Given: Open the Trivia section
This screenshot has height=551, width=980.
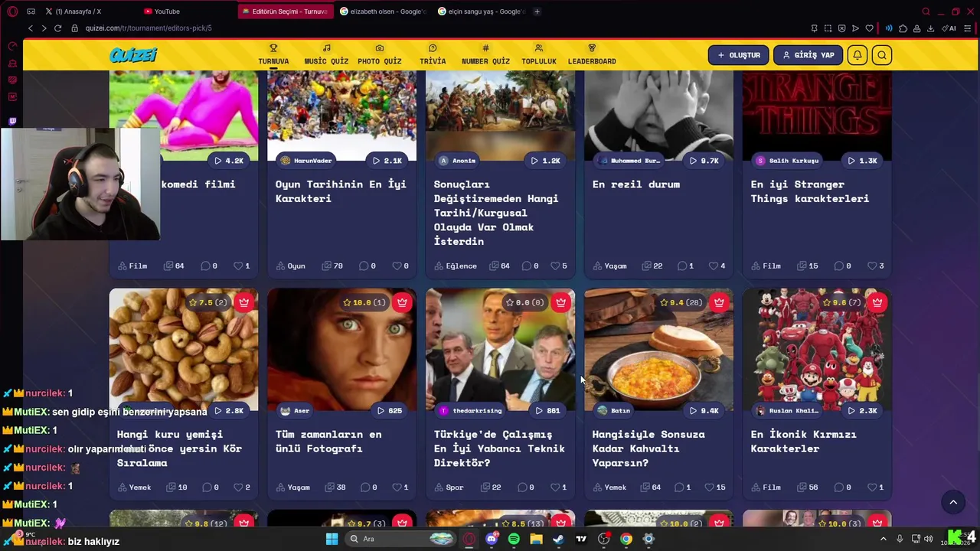Looking at the screenshot, I should click(433, 54).
